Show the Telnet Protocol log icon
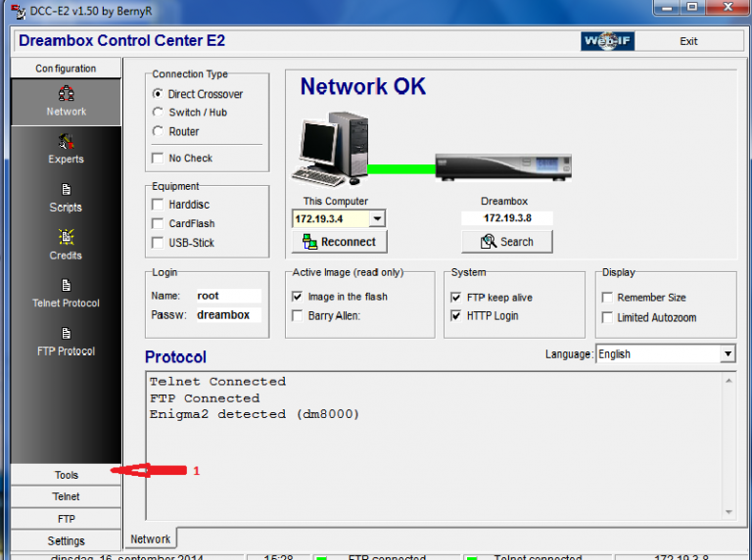This screenshot has width=752, height=560. (67, 286)
